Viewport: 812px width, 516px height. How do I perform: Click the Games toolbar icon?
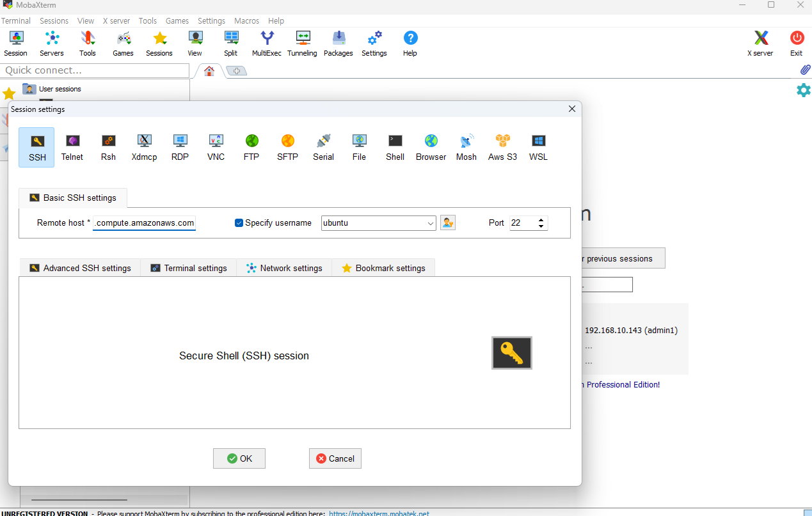coord(123,43)
